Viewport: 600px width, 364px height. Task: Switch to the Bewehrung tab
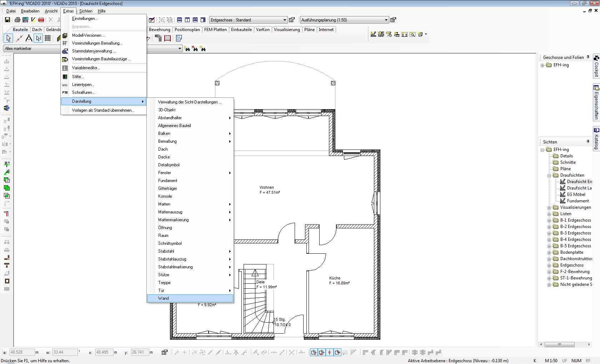click(x=160, y=30)
